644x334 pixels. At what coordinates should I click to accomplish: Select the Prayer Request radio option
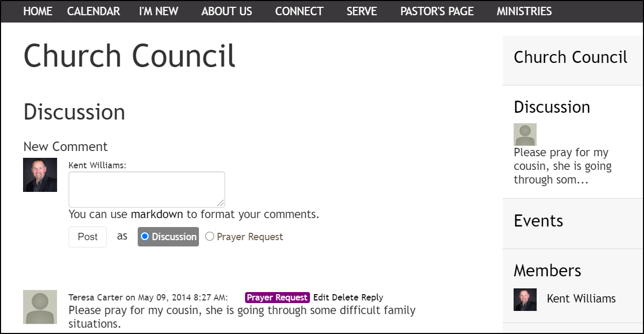tap(210, 236)
